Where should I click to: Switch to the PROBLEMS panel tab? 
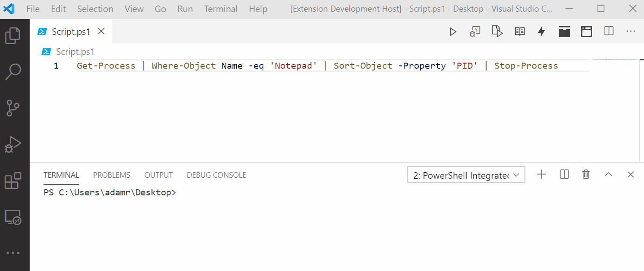pos(112,175)
